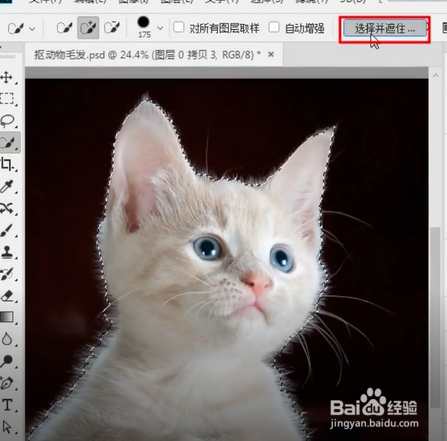The width and height of the screenshot is (447, 441).
Task: Select the Move tool
Action: (7, 77)
